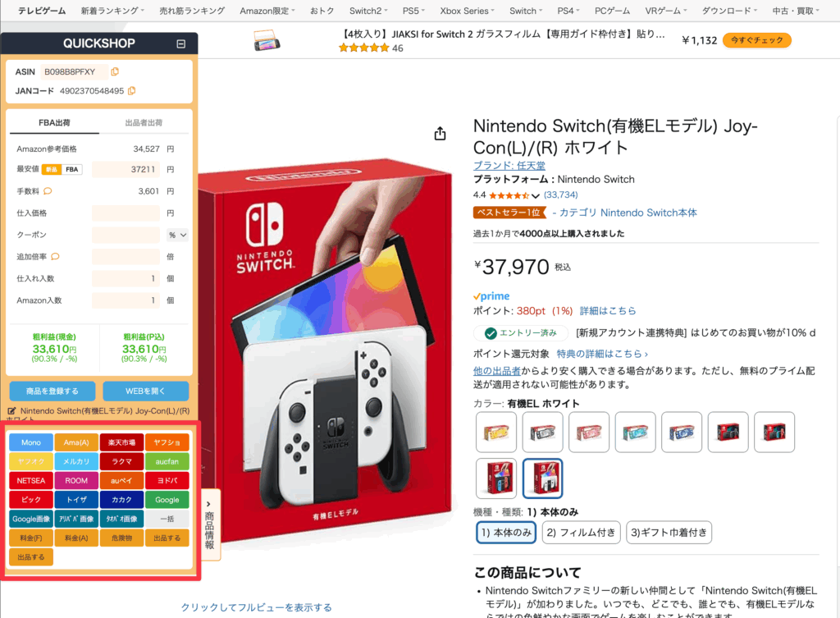Screen dimensions: 840x618
Task: Open the Switch2 menu in navigation bar
Action: (368, 11)
